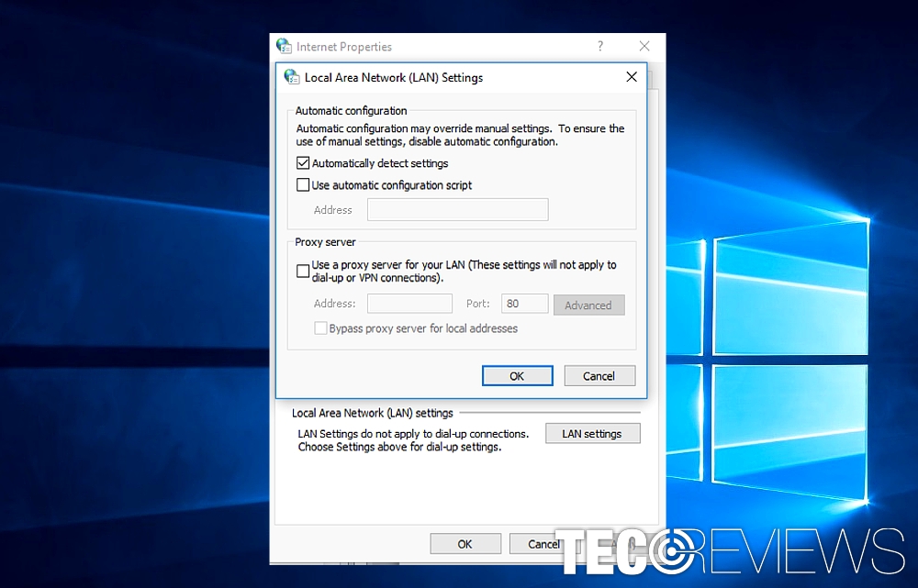Confirm LAN Settings with OK

click(x=518, y=375)
